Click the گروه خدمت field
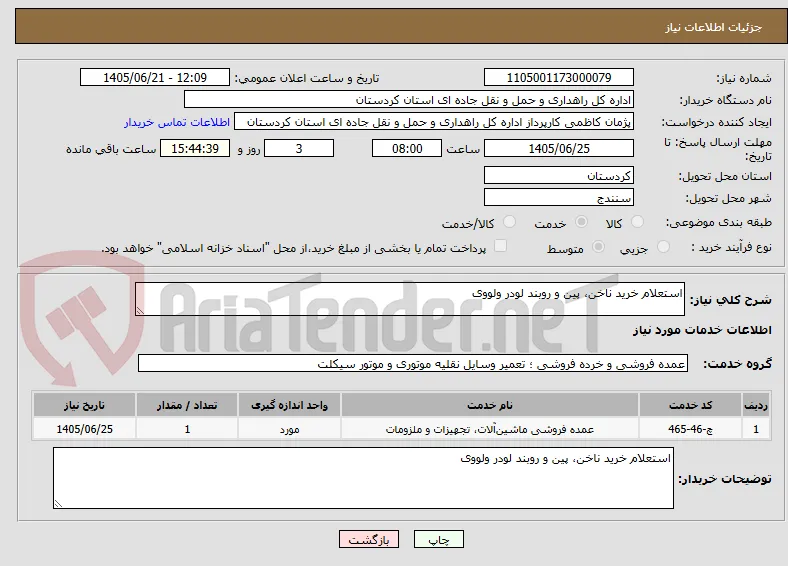 413,363
